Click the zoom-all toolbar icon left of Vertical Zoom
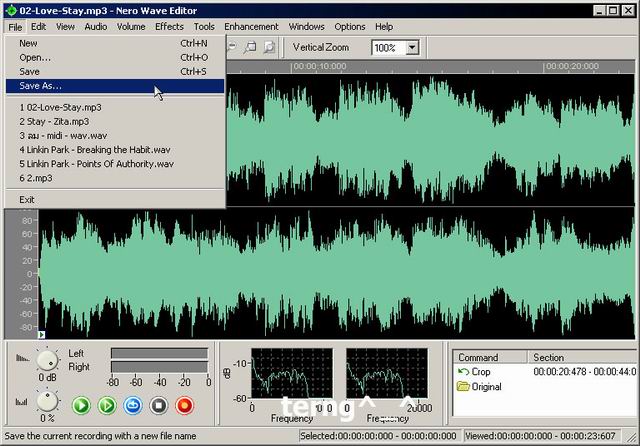 click(x=269, y=48)
